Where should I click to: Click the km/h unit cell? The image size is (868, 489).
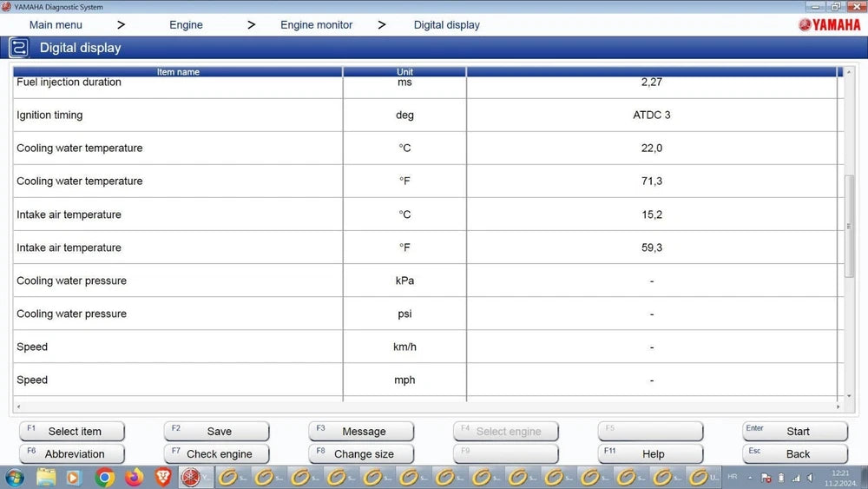pyautogui.click(x=404, y=347)
